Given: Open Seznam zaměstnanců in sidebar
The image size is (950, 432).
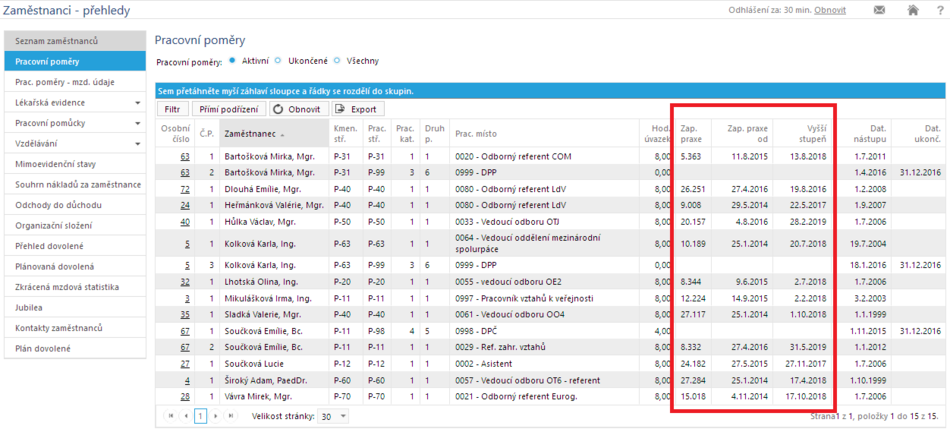Looking at the screenshot, I should (x=75, y=41).
